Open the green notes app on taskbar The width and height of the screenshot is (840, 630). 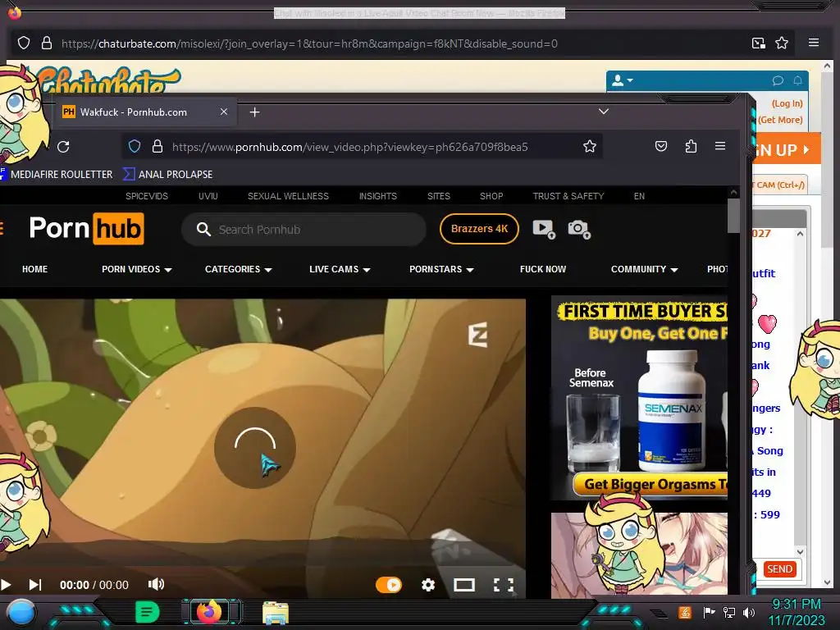point(148,612)
